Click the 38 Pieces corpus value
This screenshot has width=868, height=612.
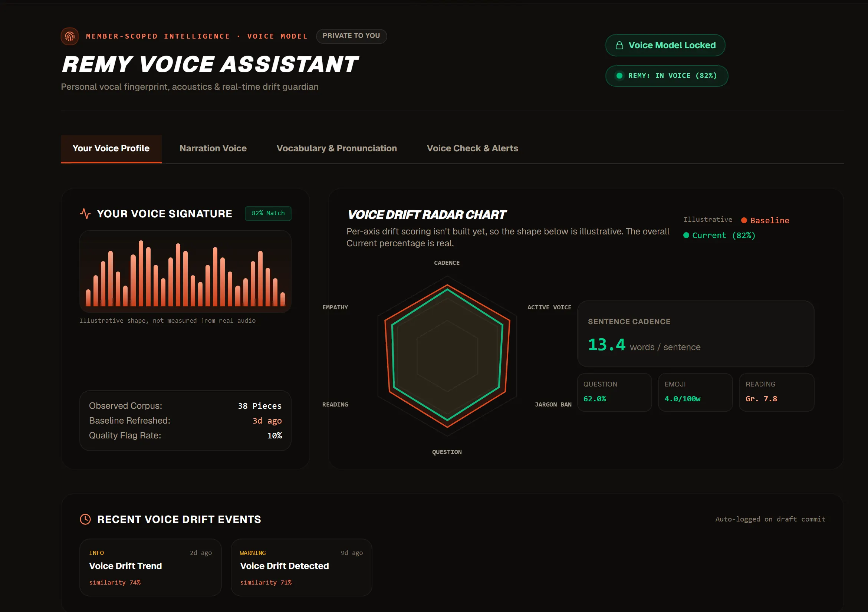(260, 406)
